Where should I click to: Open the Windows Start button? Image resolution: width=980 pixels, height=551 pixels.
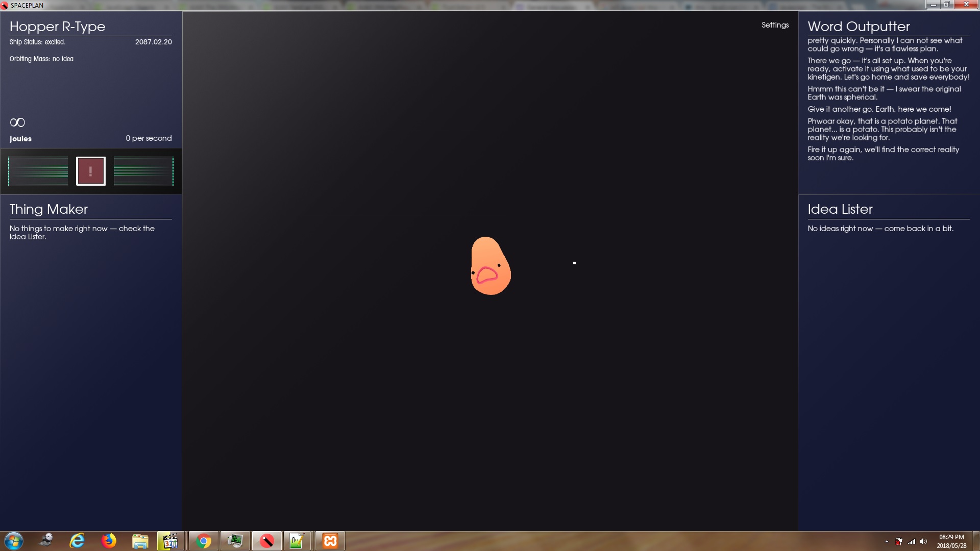click(14, 541)
